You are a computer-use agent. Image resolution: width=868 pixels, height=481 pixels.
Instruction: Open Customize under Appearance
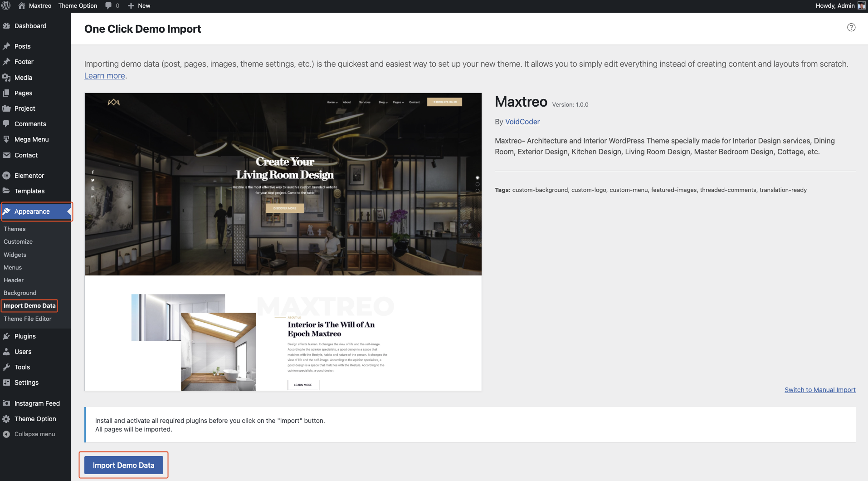[x=18, y=242]
